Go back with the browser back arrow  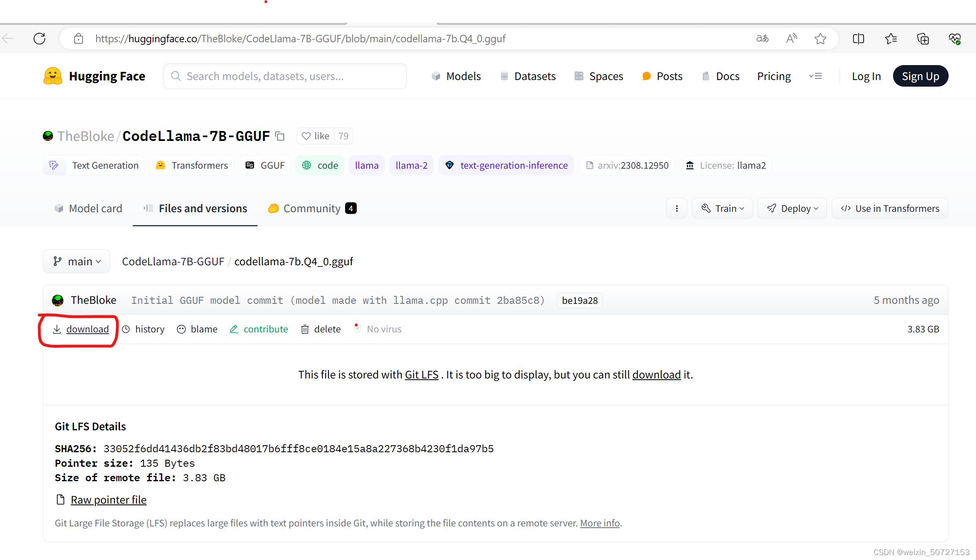[7, 39]
